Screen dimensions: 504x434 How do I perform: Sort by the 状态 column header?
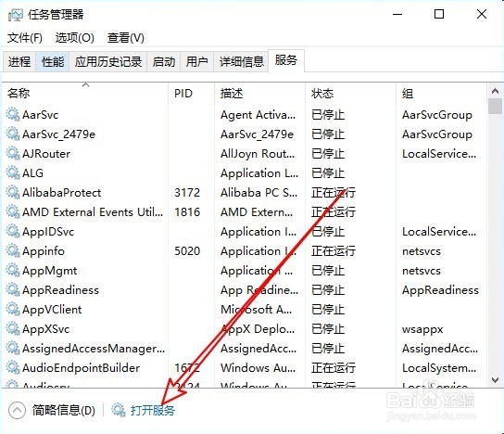click(x=351, y=94)
